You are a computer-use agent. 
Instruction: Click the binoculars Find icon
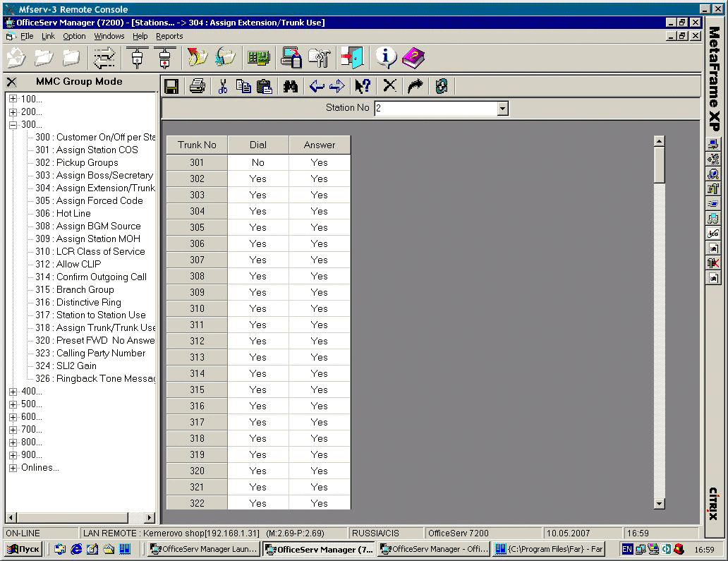tap(291, 86)
